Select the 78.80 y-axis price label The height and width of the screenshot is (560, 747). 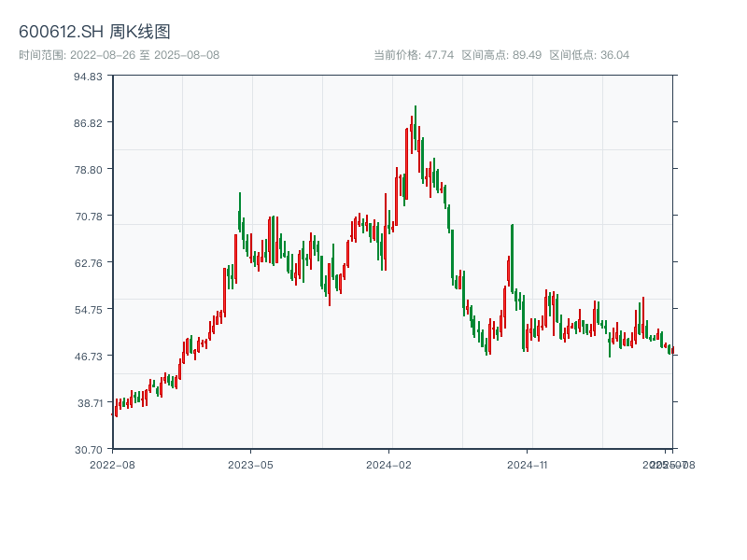click(x=88, y=170)
